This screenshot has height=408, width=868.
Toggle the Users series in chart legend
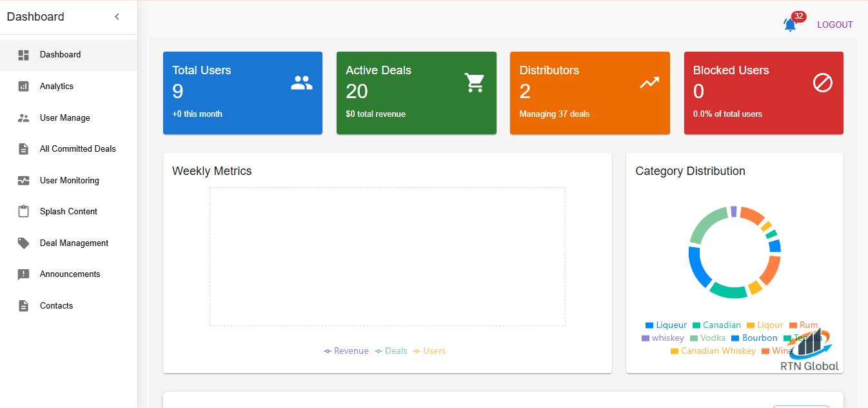(x=429, y=351)
